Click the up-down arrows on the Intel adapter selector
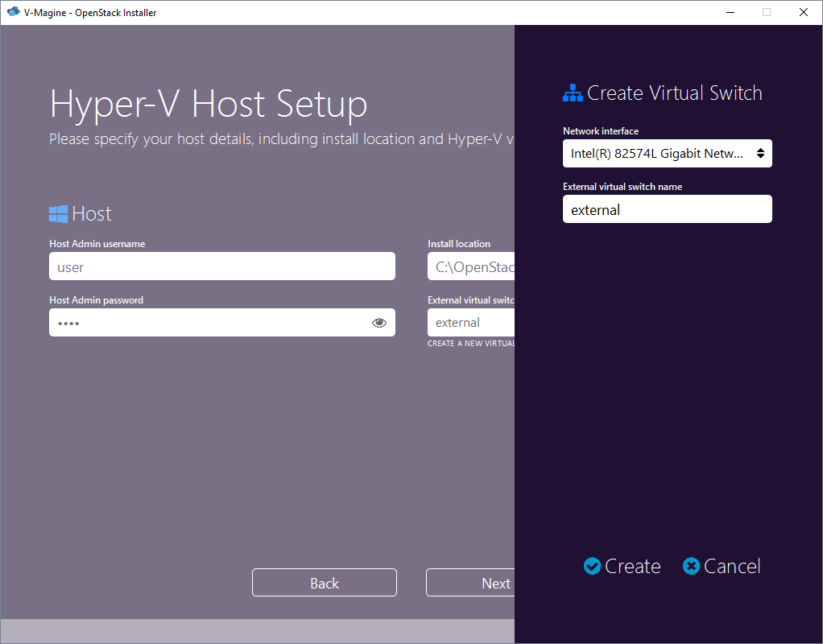 pos(760,154)
